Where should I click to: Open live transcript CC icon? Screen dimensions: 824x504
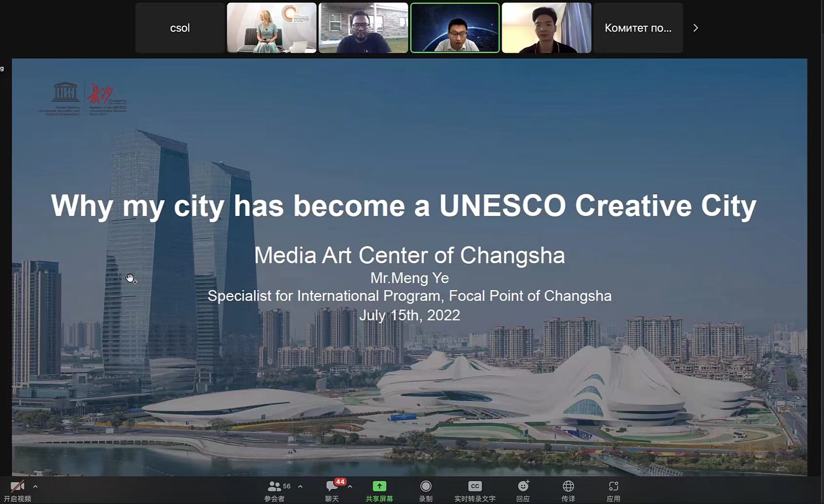[x=475, y=486]
